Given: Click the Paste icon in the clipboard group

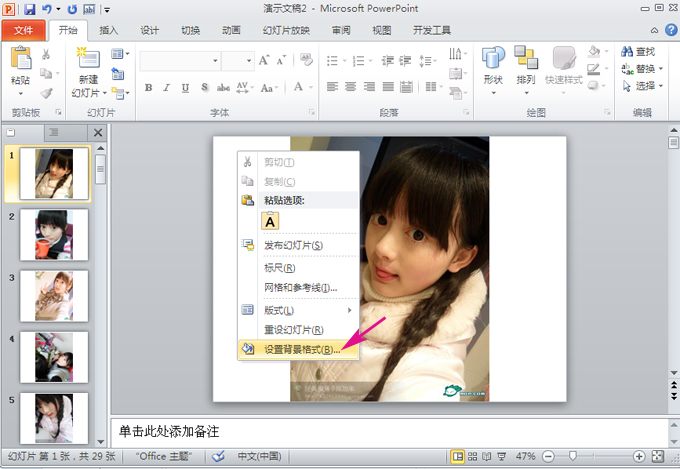Looking at the screenshot, I should pos(20,59).
